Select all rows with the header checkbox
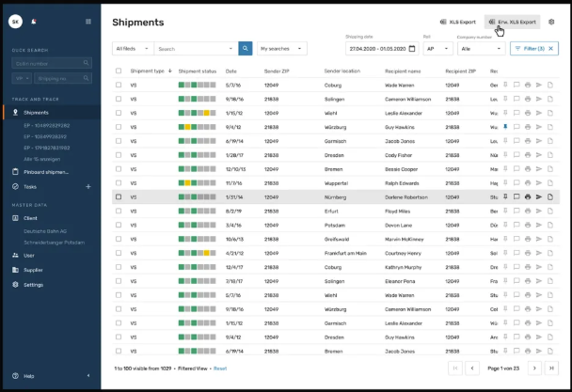Screen dimensions: 572x392 pyautogui.click(x=119, y=71)
